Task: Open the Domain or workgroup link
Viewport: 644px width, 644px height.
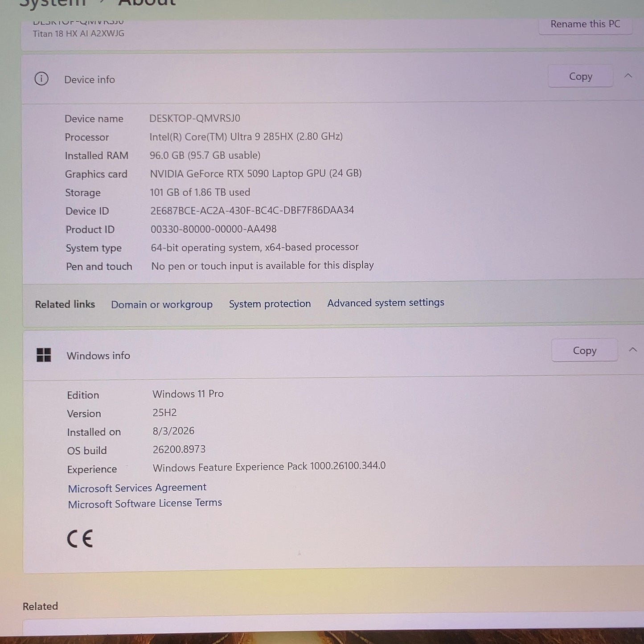Action: [162, 304]
